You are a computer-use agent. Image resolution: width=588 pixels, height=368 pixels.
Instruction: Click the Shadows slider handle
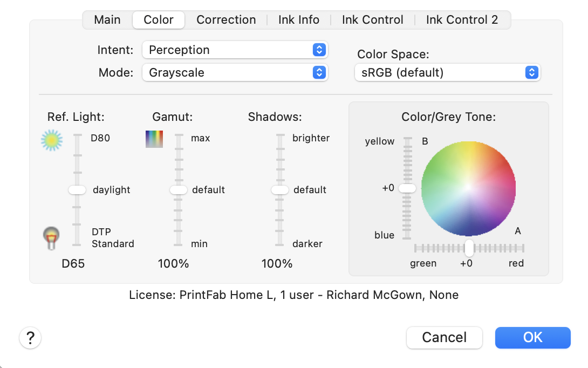280,190
